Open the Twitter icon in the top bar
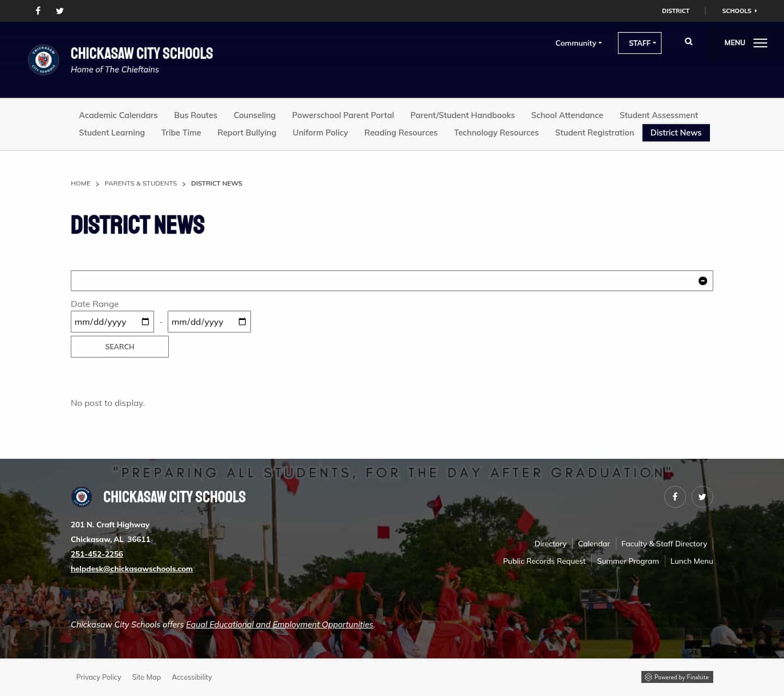Viewport: 784px width, 696px height. [59, 10]
